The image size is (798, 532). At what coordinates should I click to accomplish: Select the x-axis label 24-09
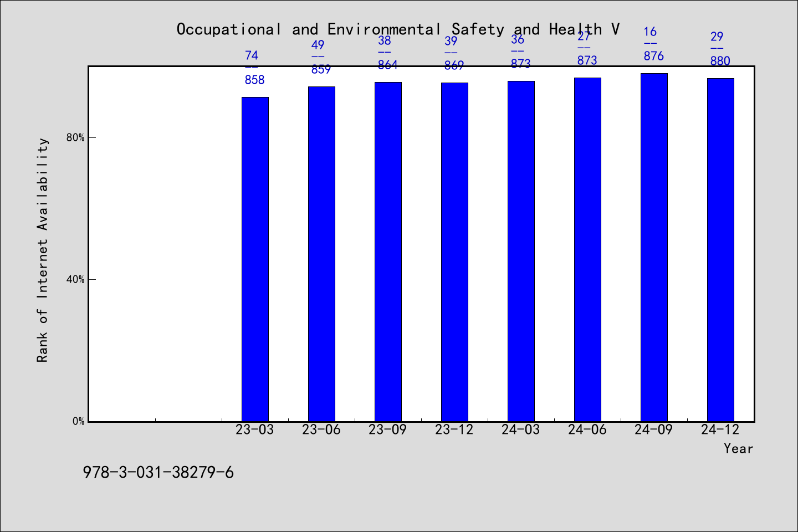coord(654,429)
